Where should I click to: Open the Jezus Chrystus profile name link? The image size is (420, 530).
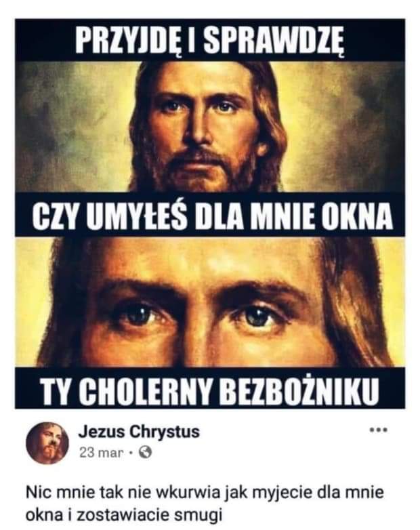139,432
